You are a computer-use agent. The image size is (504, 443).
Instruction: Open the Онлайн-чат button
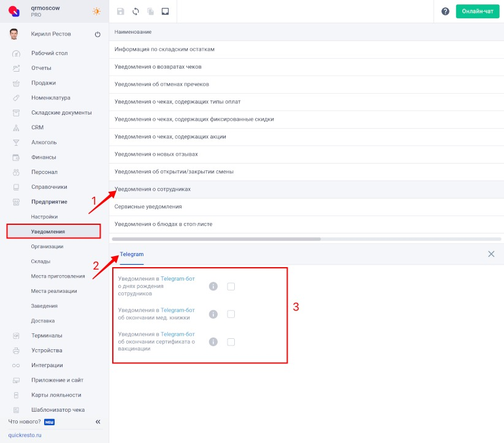[x=477, y=11]
